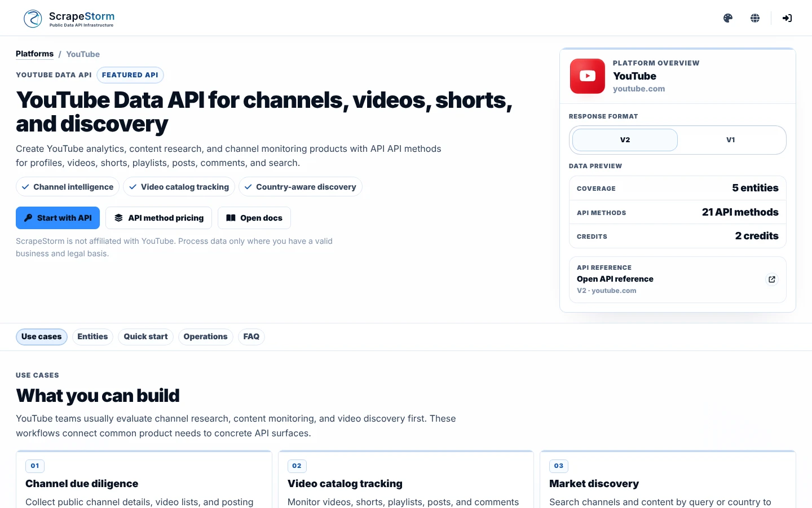Switch to the Quick start tab
The image size is (812, 508).
point(145,337)
